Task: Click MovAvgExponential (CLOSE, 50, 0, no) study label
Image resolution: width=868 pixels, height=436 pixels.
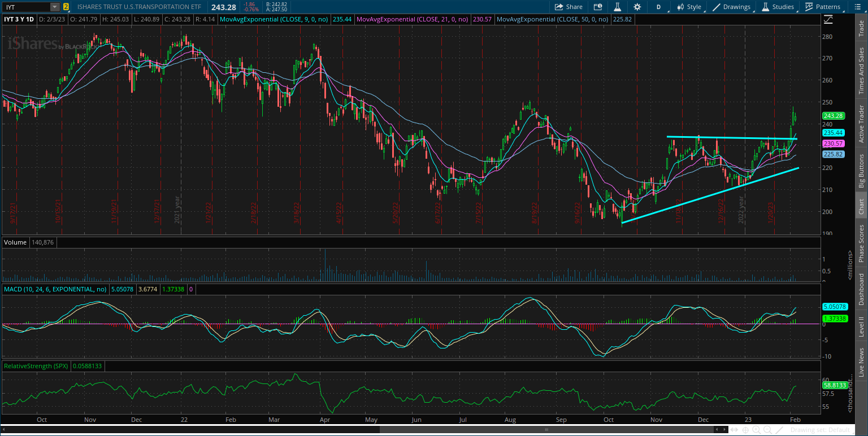Action: [x=553, y=19]
